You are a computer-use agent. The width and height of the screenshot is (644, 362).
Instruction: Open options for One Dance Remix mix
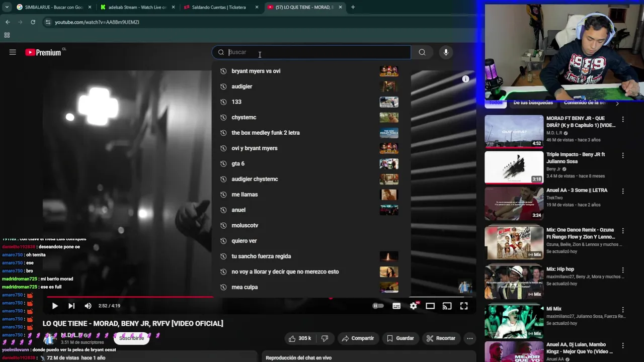pos(623,230)
